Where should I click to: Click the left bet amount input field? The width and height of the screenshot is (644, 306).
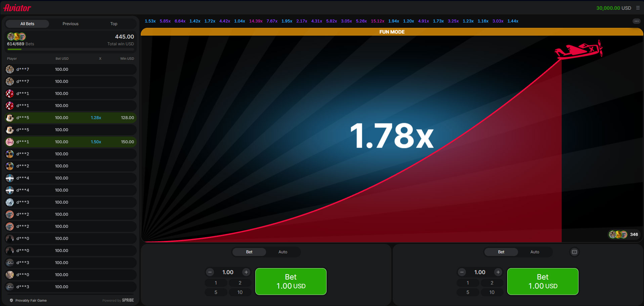(228, 272)
